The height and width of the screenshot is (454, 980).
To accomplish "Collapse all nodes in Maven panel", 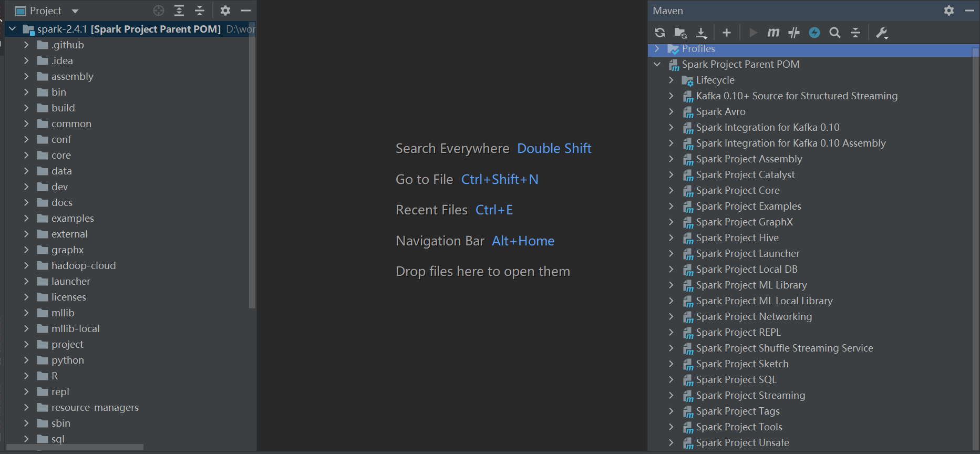I will (x=855, y=33).
